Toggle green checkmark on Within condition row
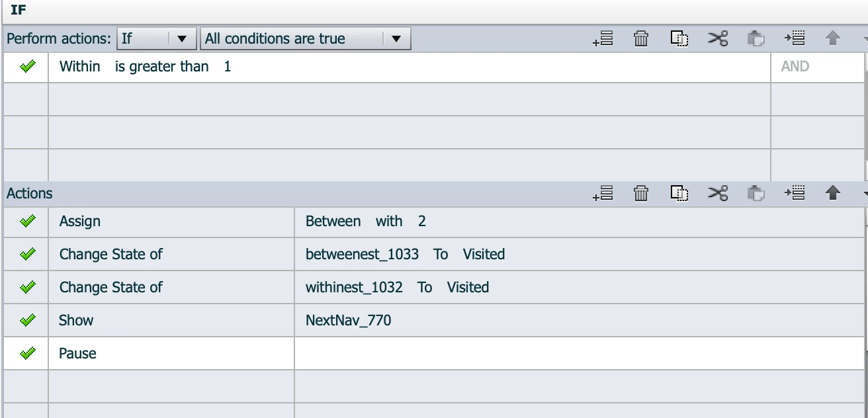 coord(27,66)
